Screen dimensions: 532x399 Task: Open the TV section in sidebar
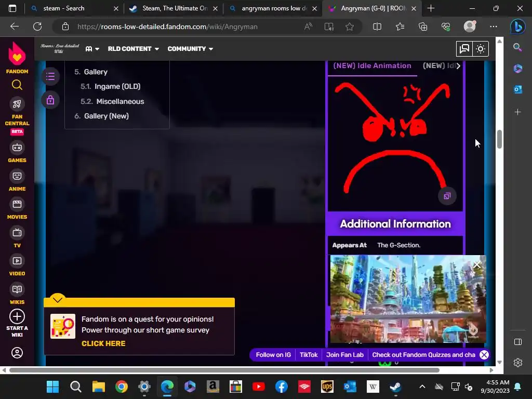click(17, 237)
